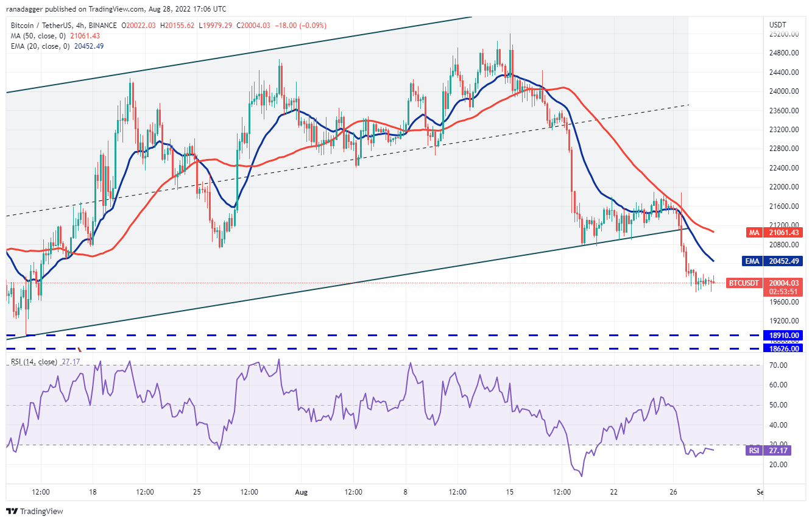Click the 24000.00 price axis label

click(784, 91)
